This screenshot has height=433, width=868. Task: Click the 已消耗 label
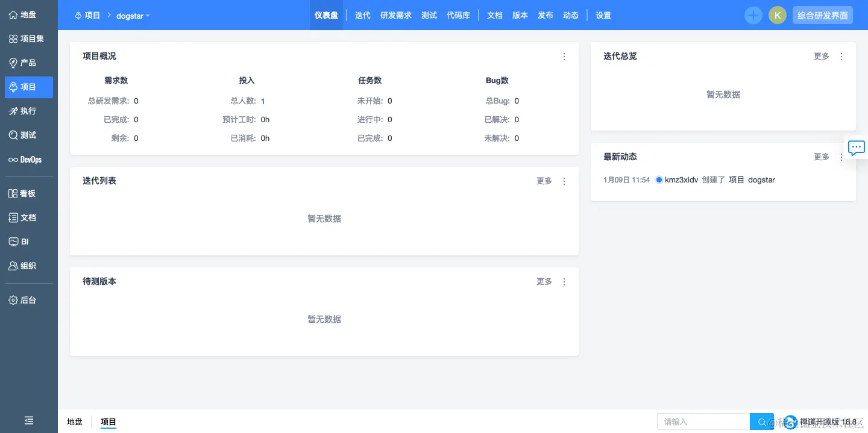click(x=244, y=139)
